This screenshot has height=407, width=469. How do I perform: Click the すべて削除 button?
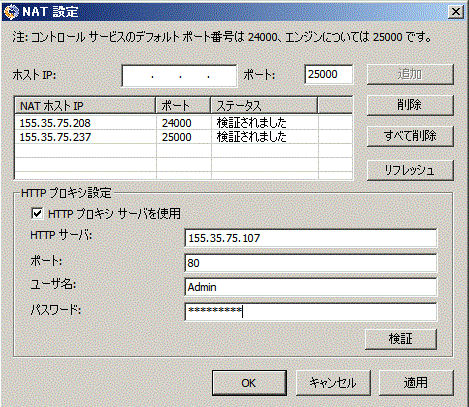pos(410,136)
